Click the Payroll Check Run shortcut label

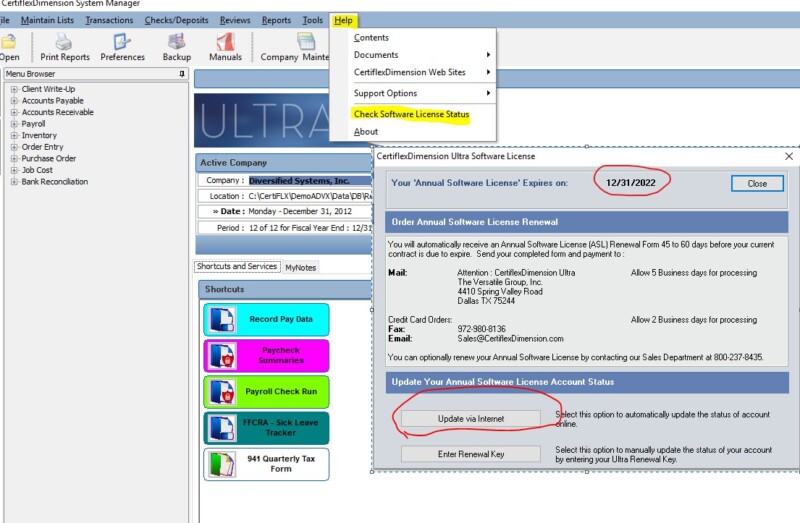[x=281, y=392]
